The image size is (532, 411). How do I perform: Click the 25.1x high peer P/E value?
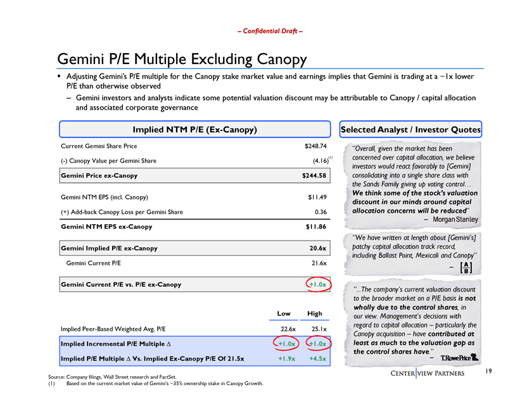319,329
